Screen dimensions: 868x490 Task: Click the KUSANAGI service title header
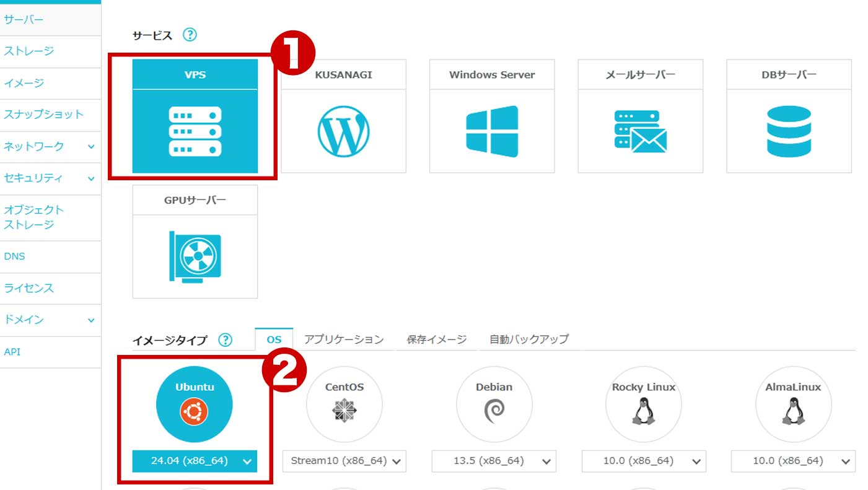pos(343,75)
